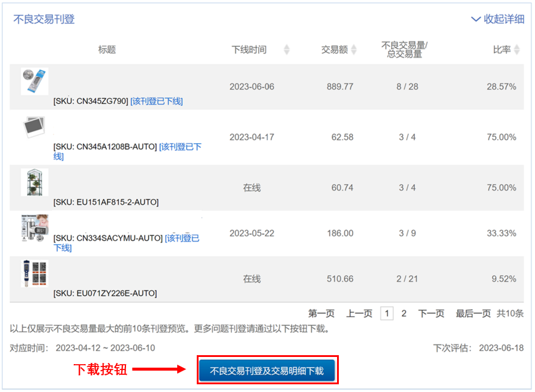Image resolution: width=535 pixels, height=392 pixels.
Task: Click period 2023-04-12 ~ 2023-06-10
Action: [x=105, y=348]
